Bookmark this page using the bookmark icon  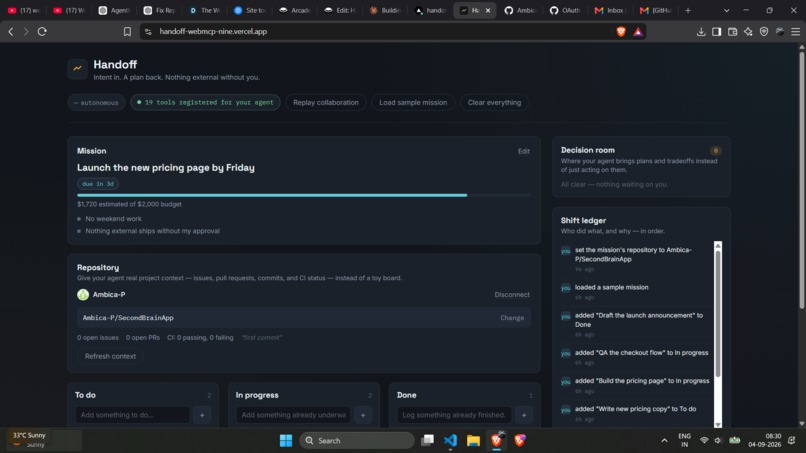tap(127, 32)
